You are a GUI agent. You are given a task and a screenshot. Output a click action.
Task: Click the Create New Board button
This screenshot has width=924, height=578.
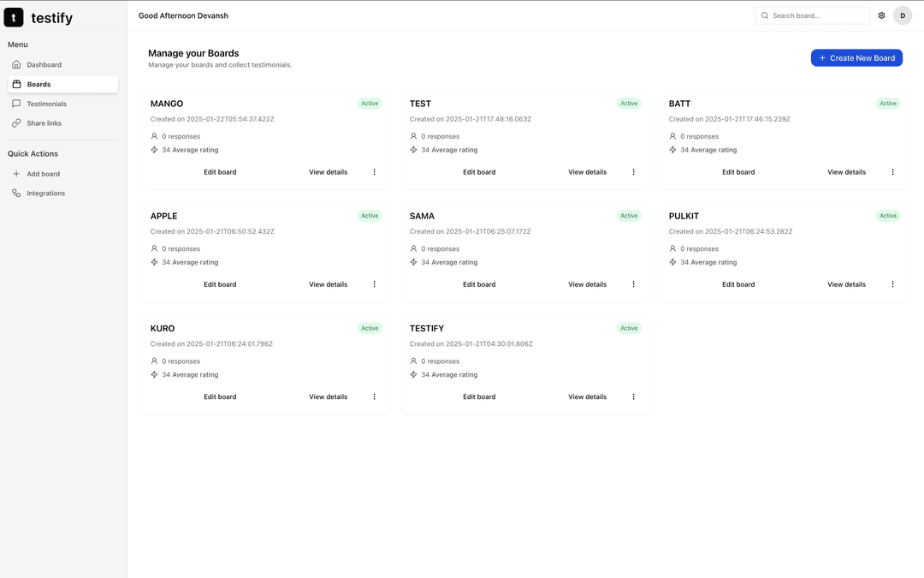[856, 57]
